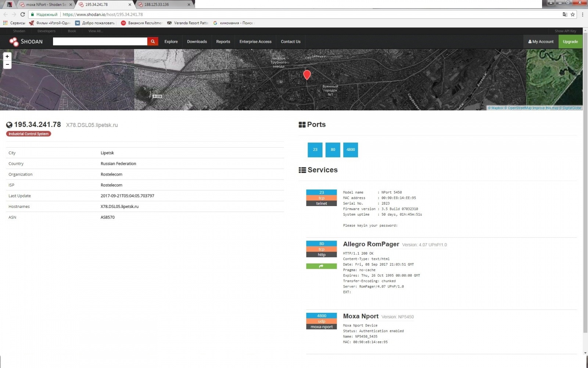The height and width of the screenshot is (368, 588).
Task: Switch to the 188.125.33.136 tab
Action: pos(164,4)
